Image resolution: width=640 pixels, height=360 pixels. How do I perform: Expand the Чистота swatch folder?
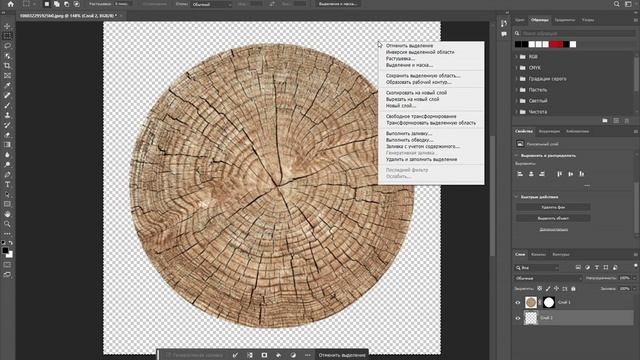[516, 112]
